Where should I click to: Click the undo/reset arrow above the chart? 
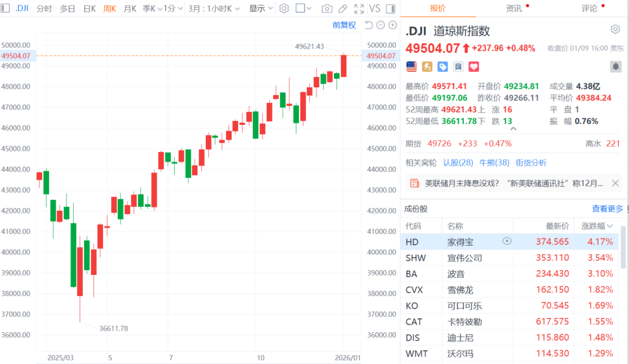coord(368,25)
